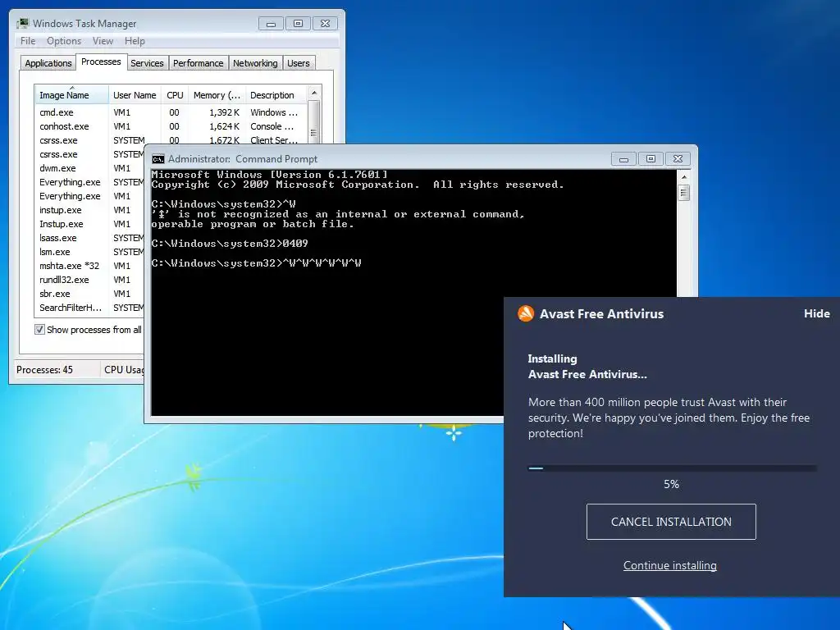Minimize the Command Prompt window

point(623,159)
